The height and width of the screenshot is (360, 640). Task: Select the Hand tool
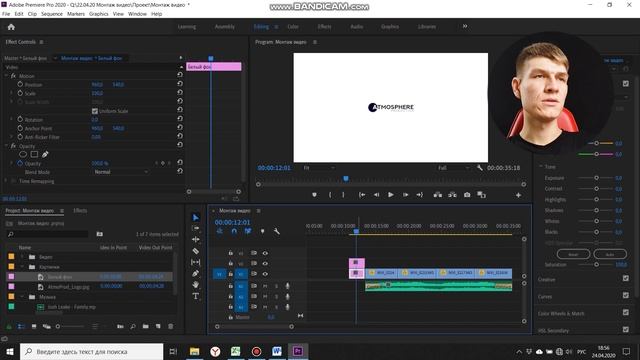pyautogui.click(x=196, y=284)
